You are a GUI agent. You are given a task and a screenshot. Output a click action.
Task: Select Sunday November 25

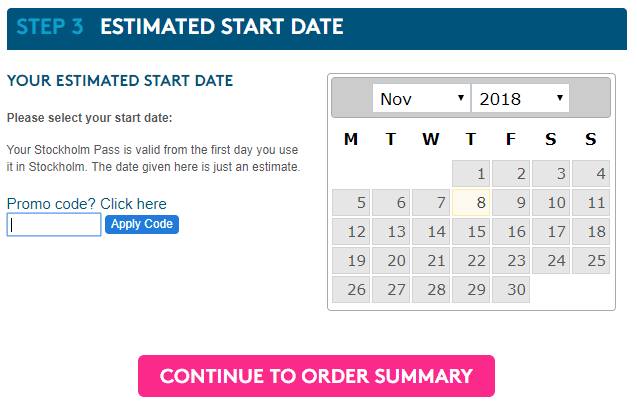(590, 262)
